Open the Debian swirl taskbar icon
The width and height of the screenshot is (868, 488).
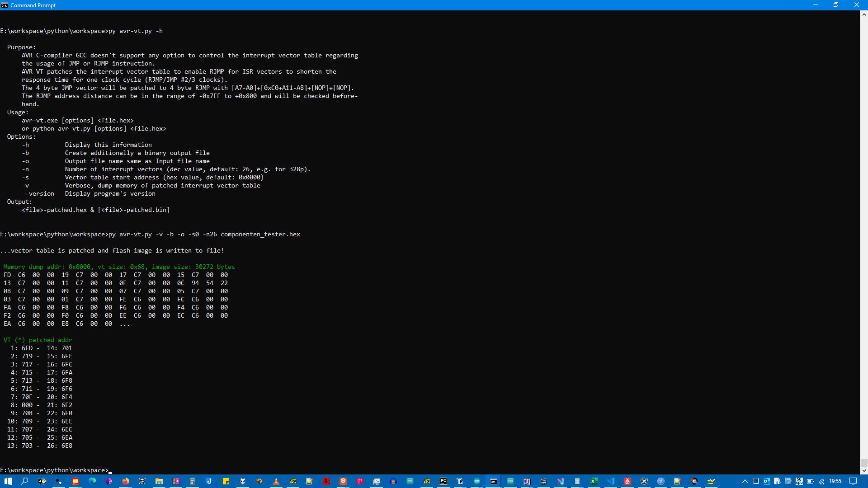360,481
